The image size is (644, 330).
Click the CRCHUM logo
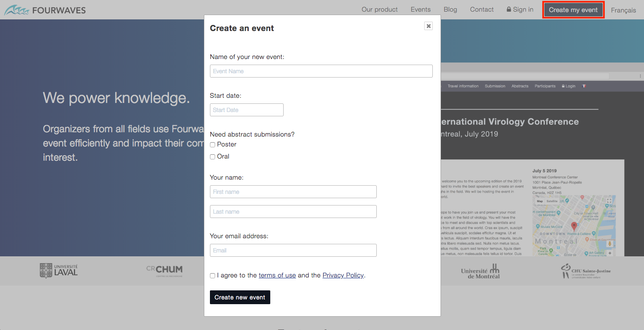pos(164,270)
